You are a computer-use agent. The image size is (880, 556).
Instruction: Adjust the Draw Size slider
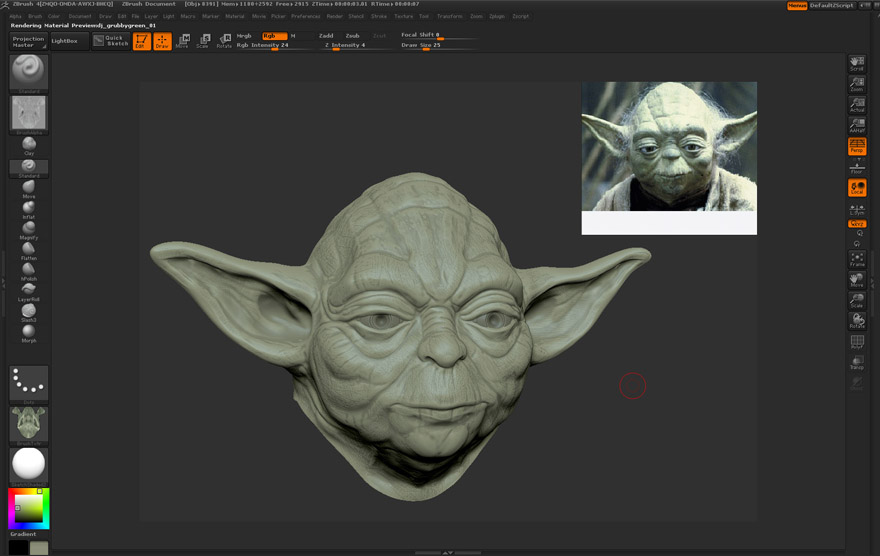439,45
